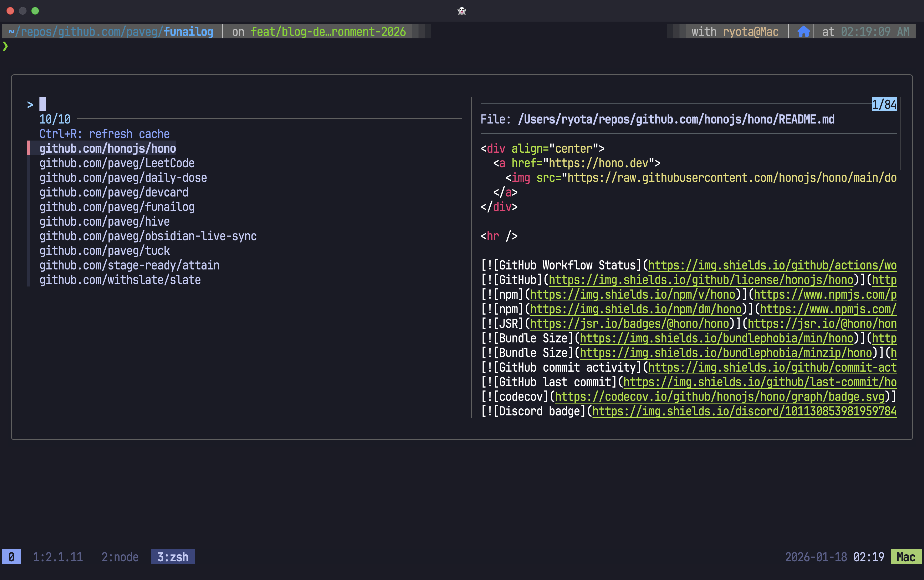Open the jsr.io badges link
This screenshot has height=580, width=924.
630,323
